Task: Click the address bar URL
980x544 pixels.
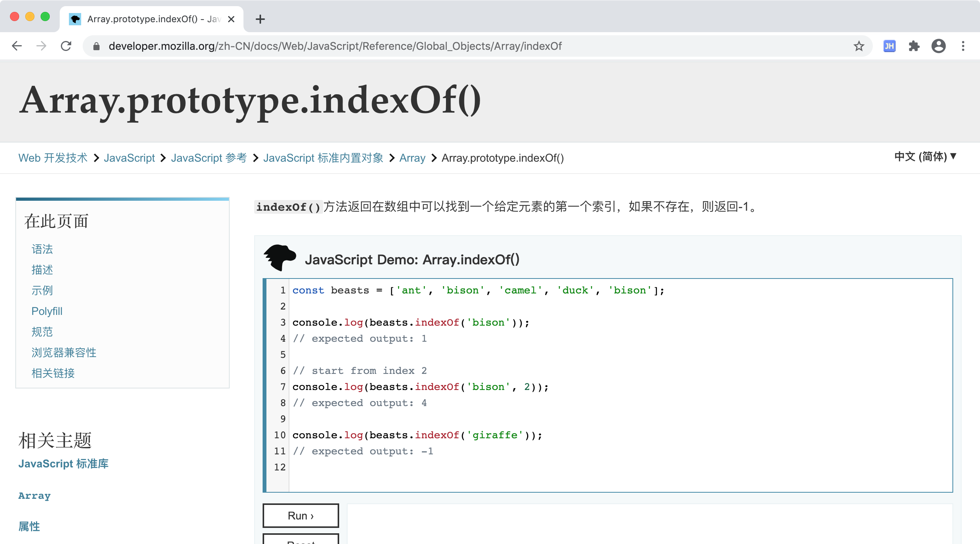Action: coord(335,46)
